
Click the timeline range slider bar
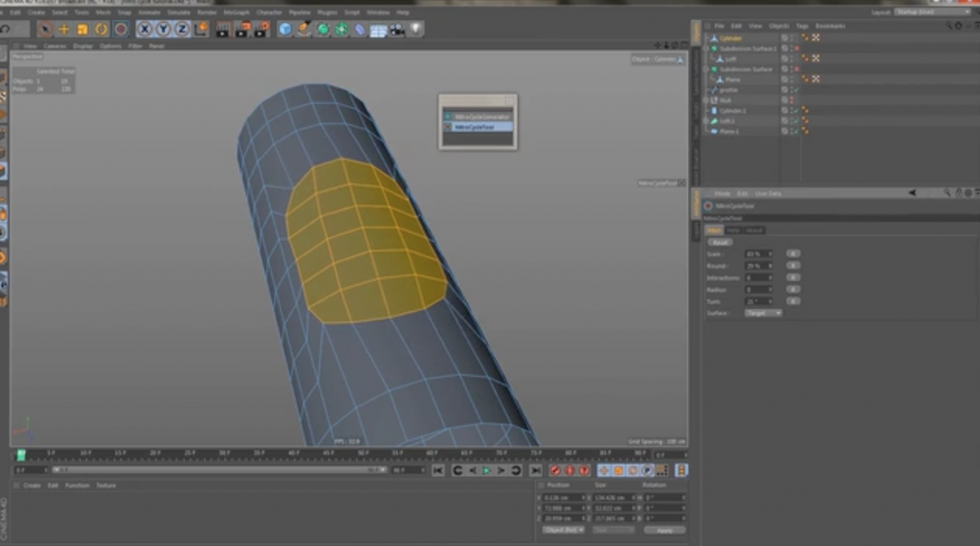click(220, 470)
